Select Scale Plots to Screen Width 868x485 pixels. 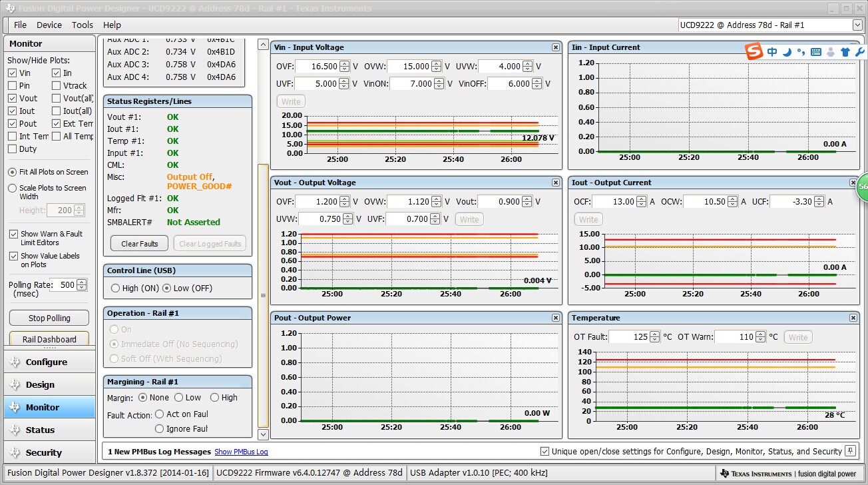(x=12, y=189)
